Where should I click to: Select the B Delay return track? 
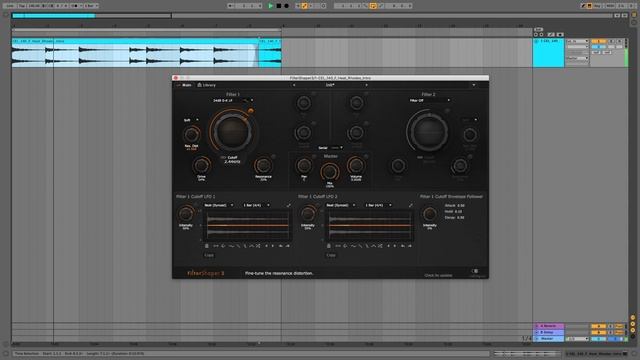coord(549,332)
